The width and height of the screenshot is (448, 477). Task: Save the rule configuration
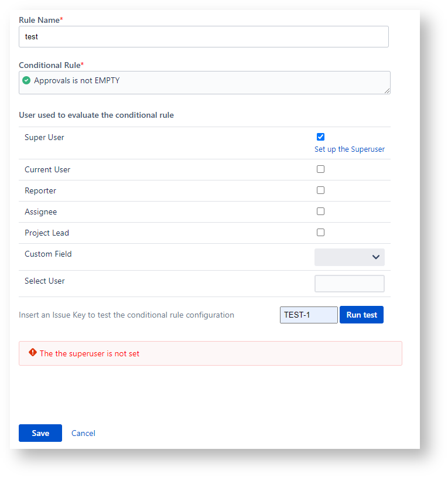point(40,433)
